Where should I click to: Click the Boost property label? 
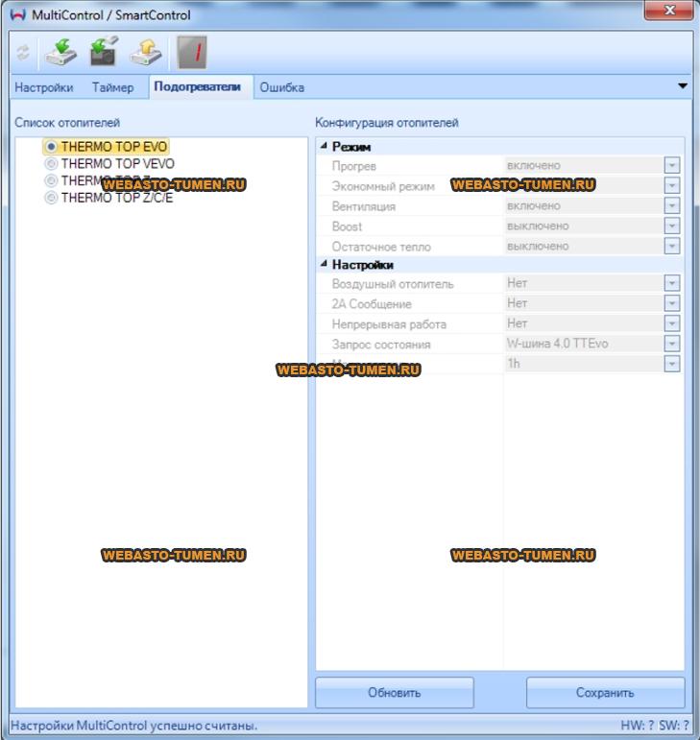[x=347, y=227]
